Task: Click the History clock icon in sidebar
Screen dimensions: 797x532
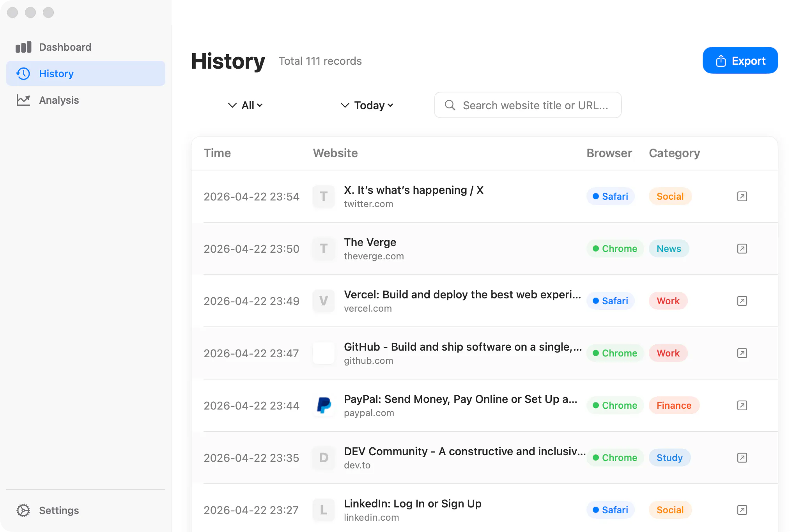Action: [x=23, y=74]
